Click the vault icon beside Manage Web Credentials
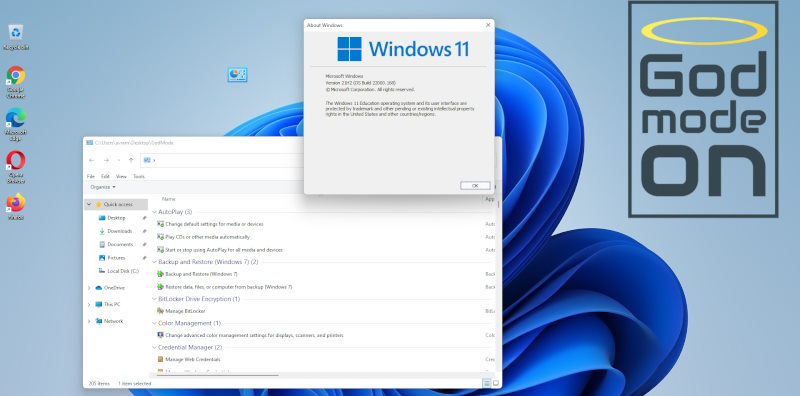 (x=161, y=359)
